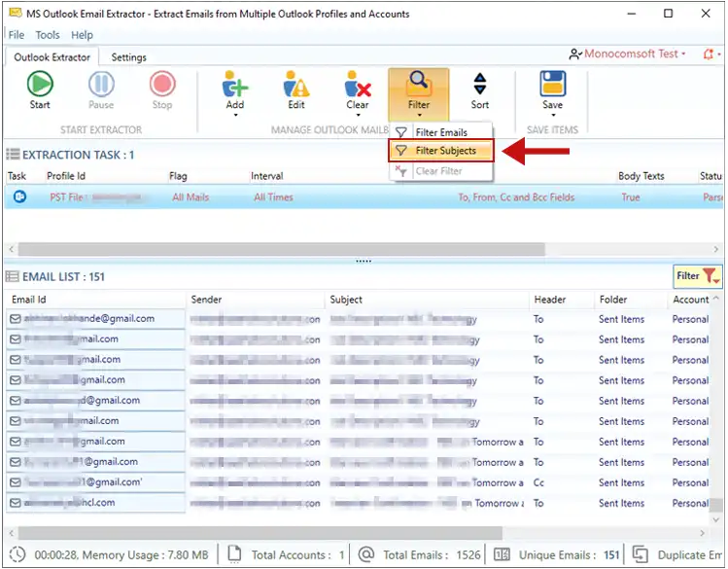Click the Body Texts column header
The image size is (728, 569).
[641, 176]
